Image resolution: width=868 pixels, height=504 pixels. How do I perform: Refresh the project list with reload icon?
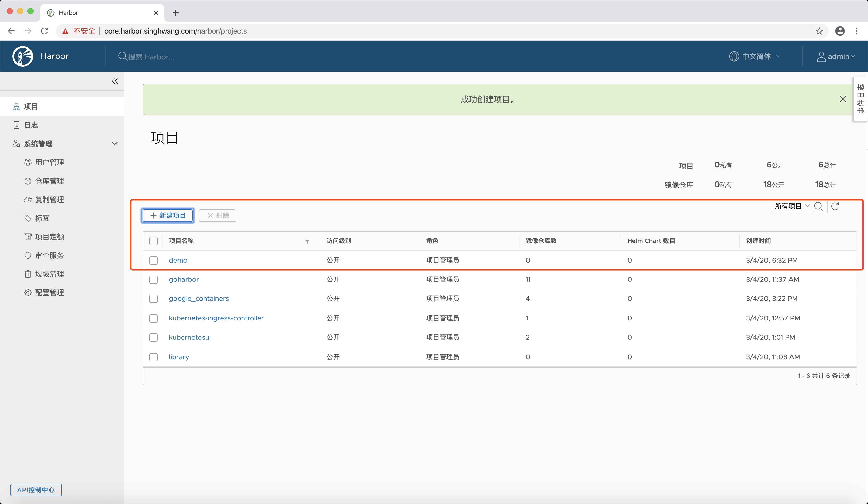click(x=835, y=206)
